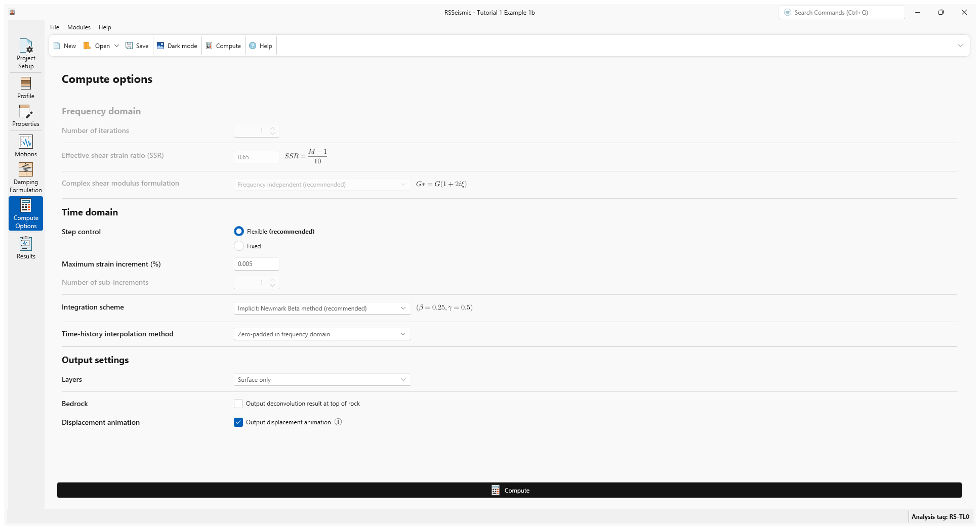Open the Profile sidebar section
The width and height of the screenshot is (980, 530).
coord(26,87)
